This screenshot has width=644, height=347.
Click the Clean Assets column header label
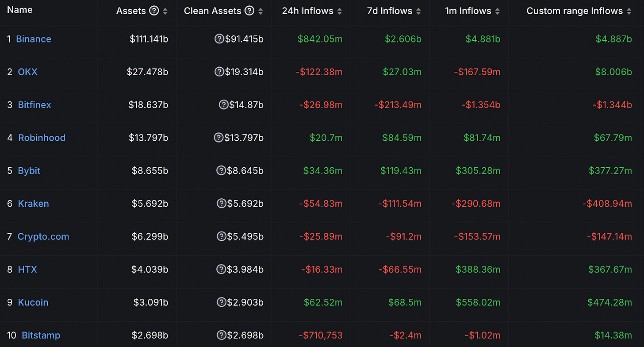[213, 11]
